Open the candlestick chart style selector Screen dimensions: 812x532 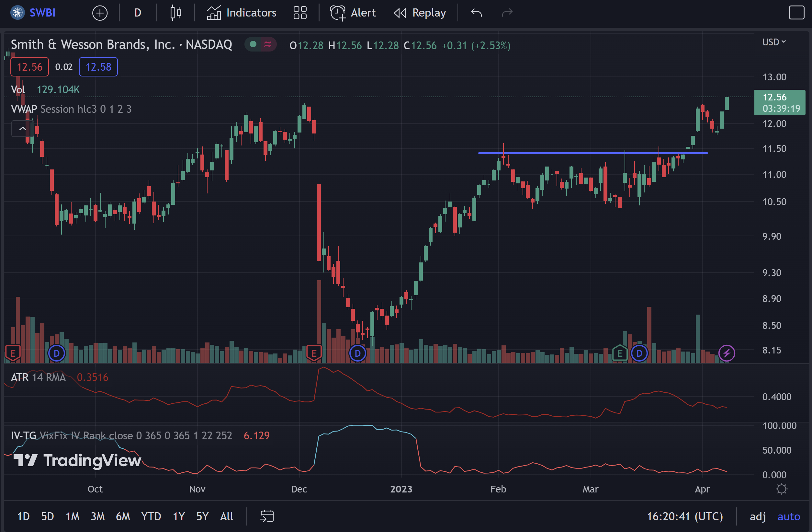coord(175,13)
